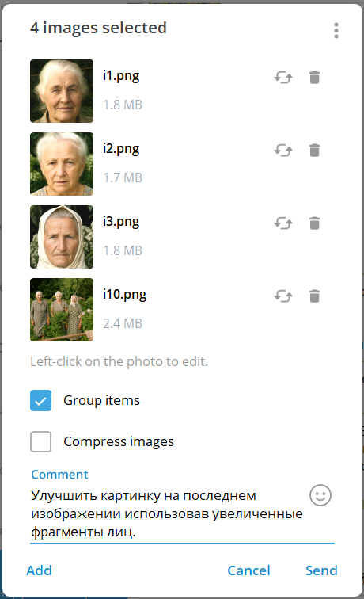Viewport: 364px width, 599px height.
Task: Open the i3.png thumbnail for editing
Action: point(62,237)
